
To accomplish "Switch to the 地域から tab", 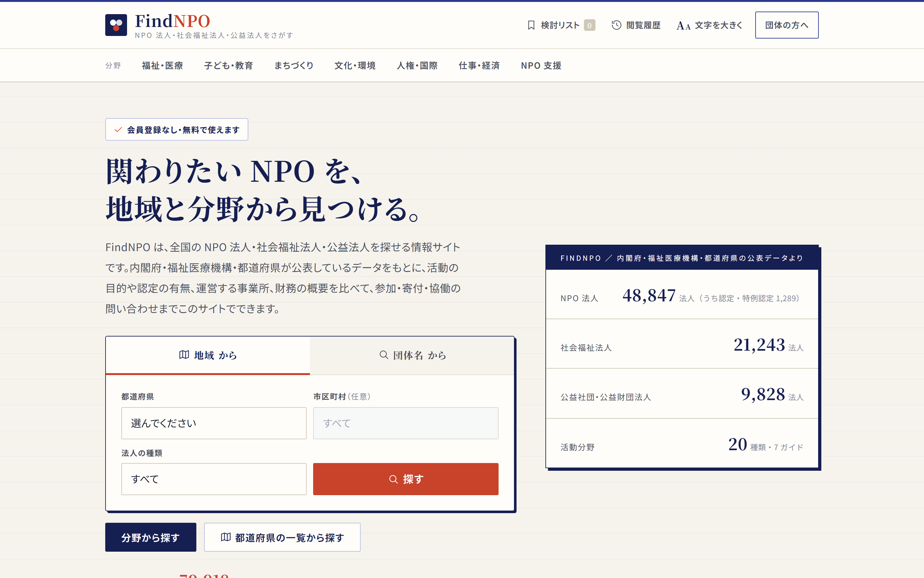I will click(208, 355).
